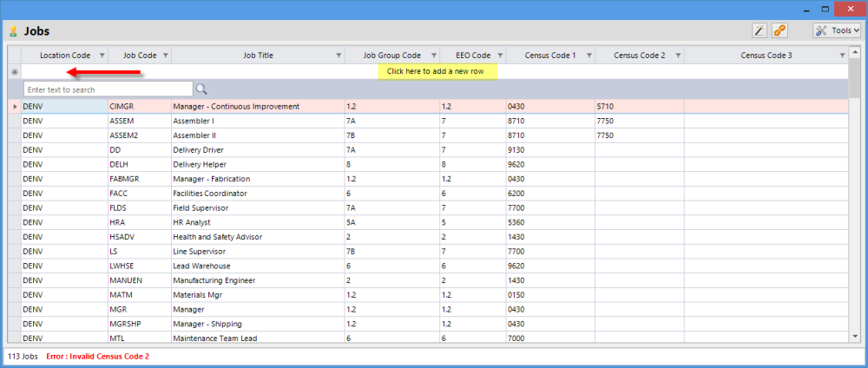868x368 pixels.
Task: Select the 'Delivery Driver' title cell
Action: coord(258,150)
